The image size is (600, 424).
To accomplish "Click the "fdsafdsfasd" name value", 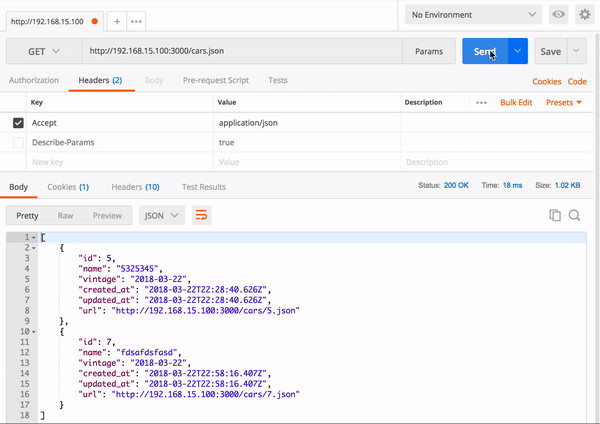I will [x=147, y=352].
